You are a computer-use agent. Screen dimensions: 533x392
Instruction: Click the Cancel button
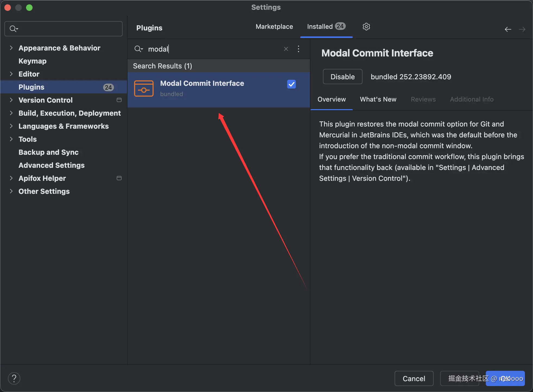coord(414,378)
